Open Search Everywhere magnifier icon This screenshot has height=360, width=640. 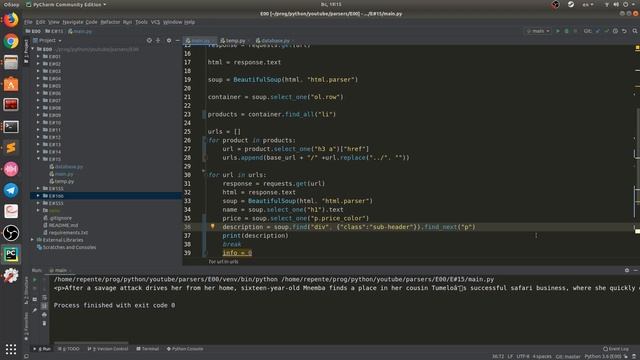[635, 31]
